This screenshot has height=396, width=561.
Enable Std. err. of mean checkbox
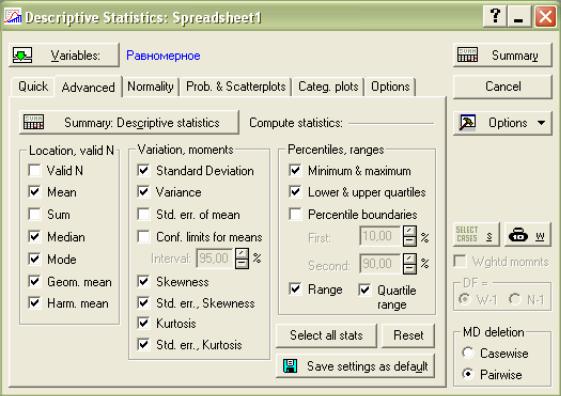point(143,214)
